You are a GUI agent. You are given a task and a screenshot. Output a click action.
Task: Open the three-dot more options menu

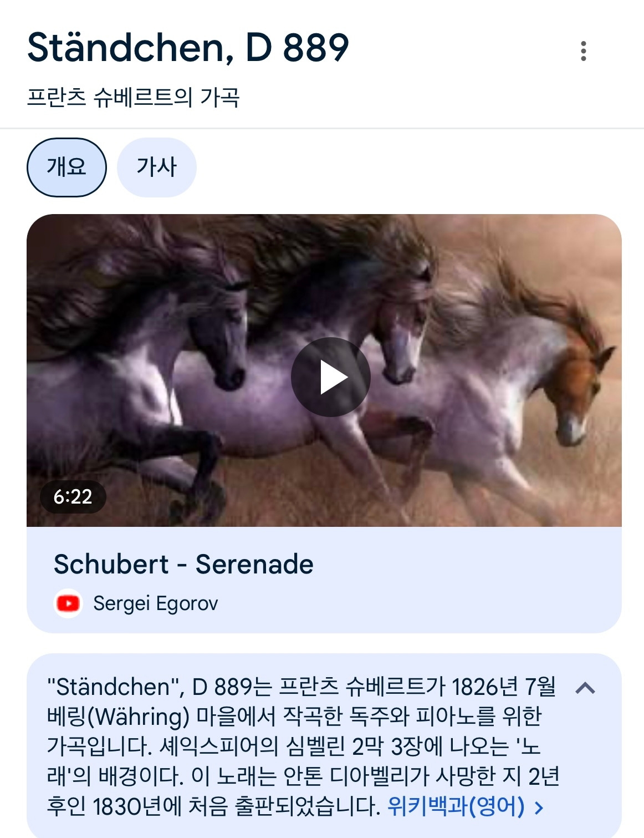click(x=583, y=51)
